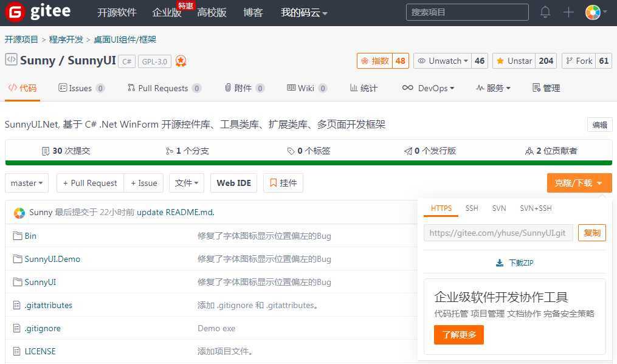The width and height of the screenshot is (617, 364).
Task: Open the 统计 tab
Action: 364,88
